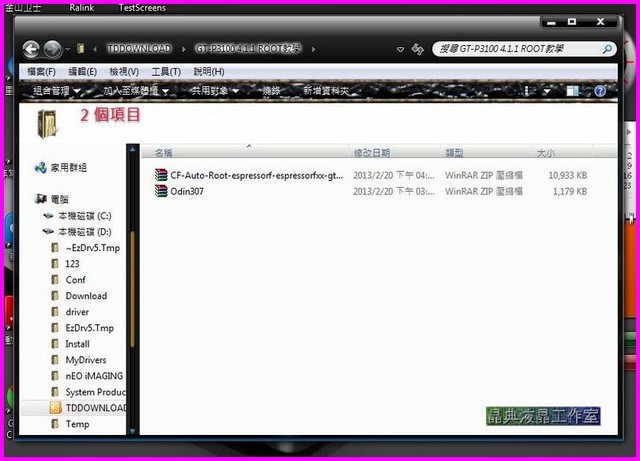The width and height of the screenshot is (640, 461).
Task: Click the back navigation arrow button
Action: click(31, 48)
